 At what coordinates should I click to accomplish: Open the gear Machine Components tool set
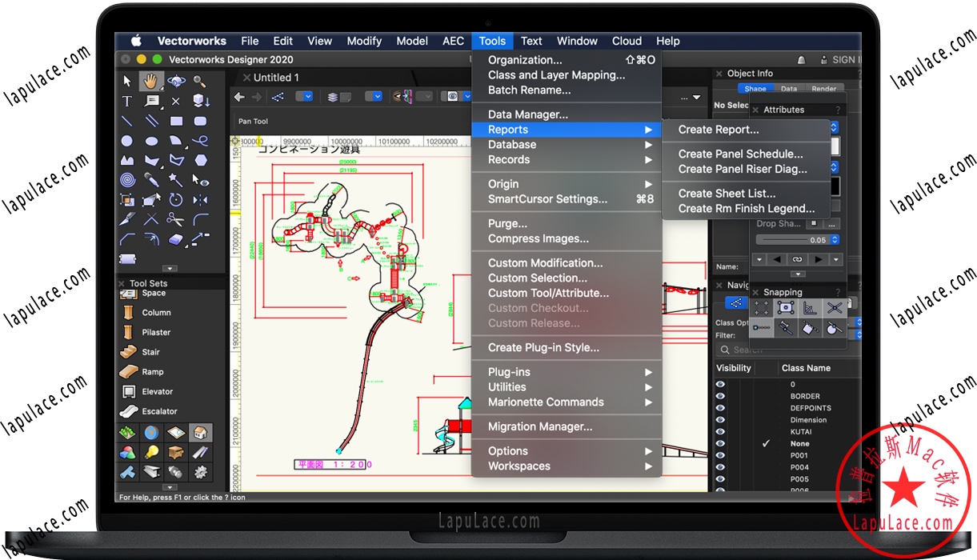tap(201, 473)
